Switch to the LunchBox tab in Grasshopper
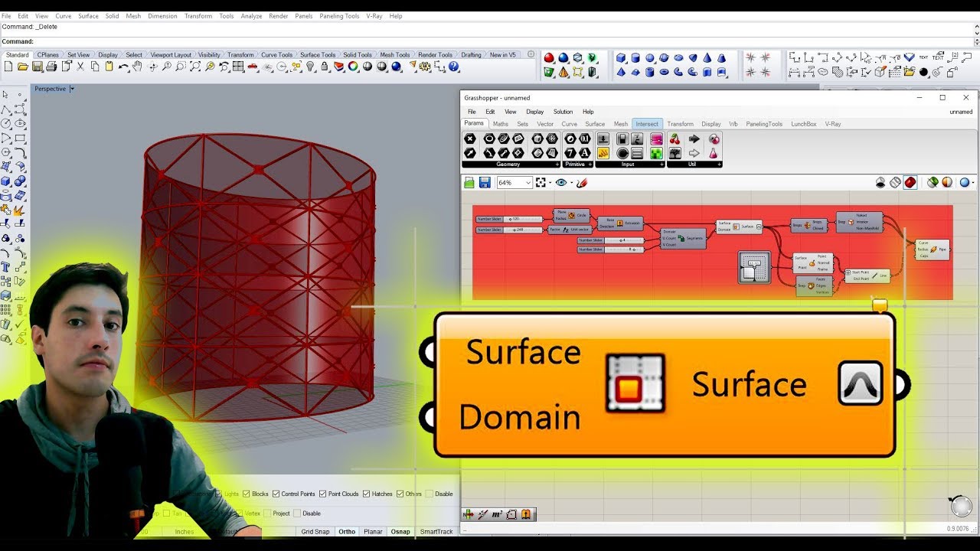 (x=803, y=124)
